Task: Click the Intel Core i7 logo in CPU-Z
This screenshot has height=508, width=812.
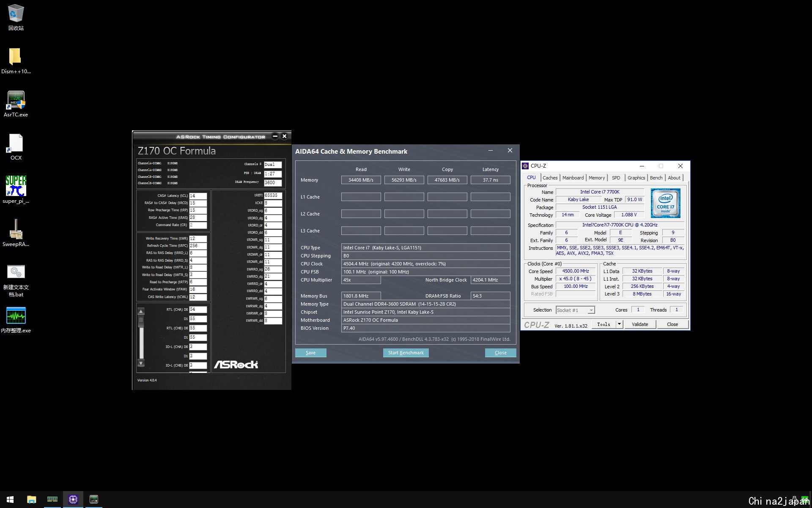Action: pyautogui.click(x=665, y=203)
